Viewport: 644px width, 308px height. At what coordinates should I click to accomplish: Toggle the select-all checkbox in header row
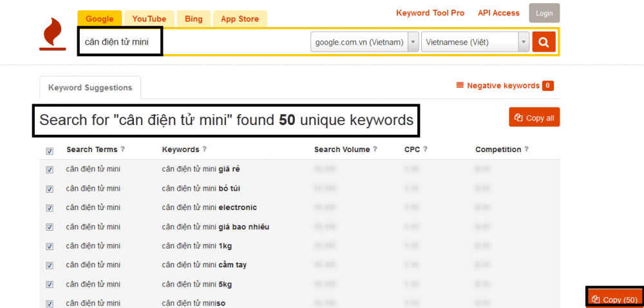pos(50,151)
